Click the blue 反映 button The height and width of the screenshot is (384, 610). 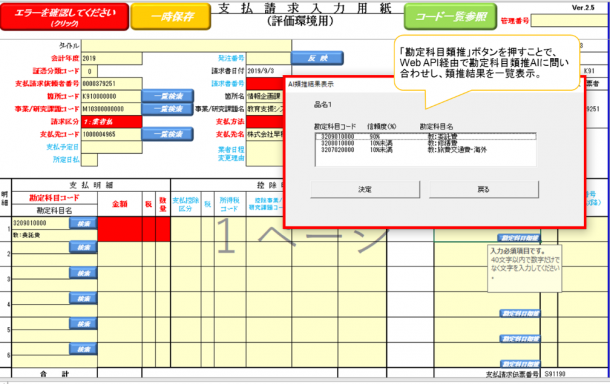[317, 58]
